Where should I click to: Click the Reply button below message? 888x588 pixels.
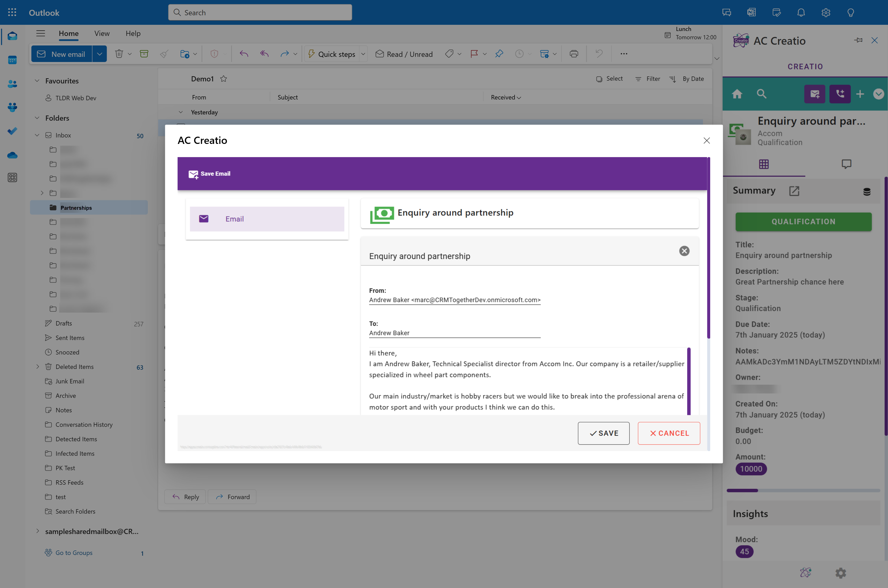click(185, 497)
